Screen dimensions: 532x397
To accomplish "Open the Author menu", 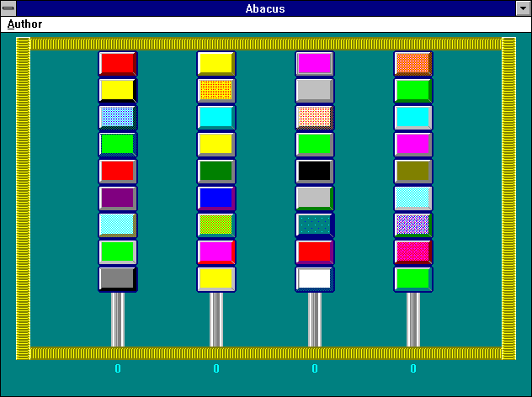I will (x=24, y=24).
